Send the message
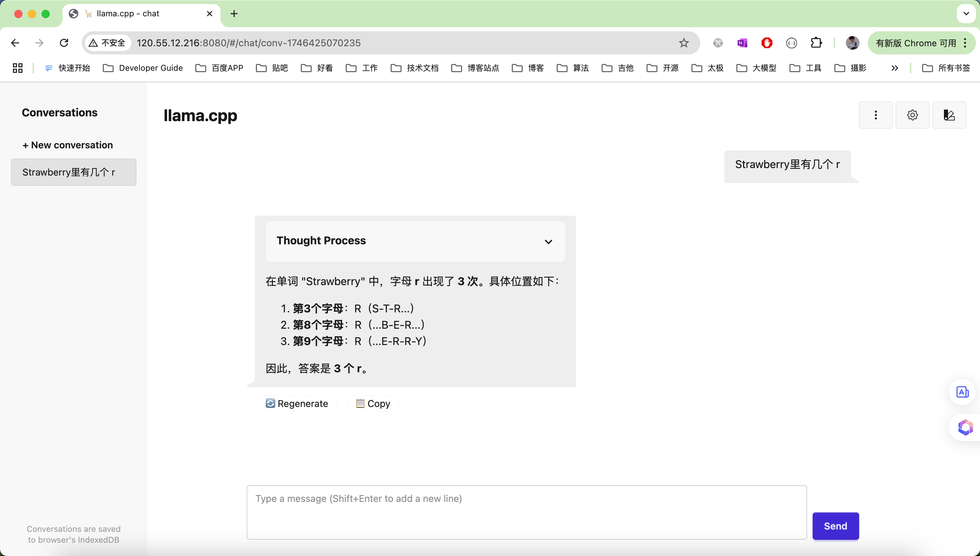Image resolution: width=980 pixels, height=556 pixels. pyautogui.click(x=836, y=526)
